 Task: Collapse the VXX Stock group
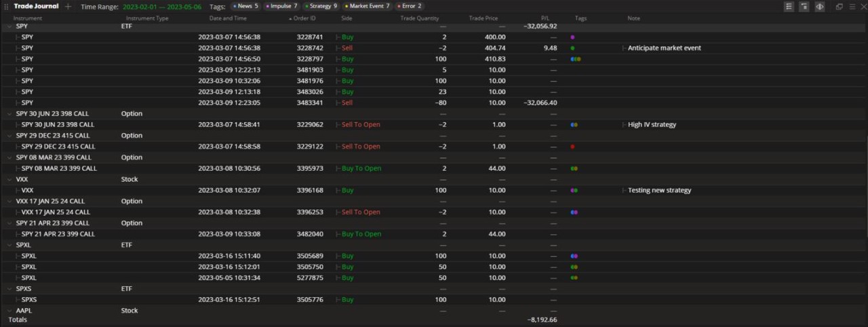tap(9, 179)
